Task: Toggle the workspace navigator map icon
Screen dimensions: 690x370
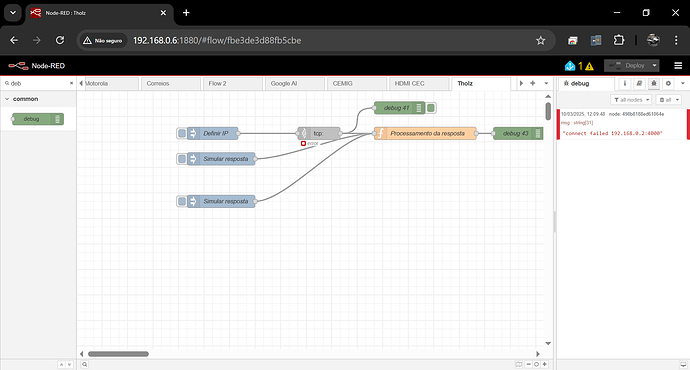Action: 519,364
